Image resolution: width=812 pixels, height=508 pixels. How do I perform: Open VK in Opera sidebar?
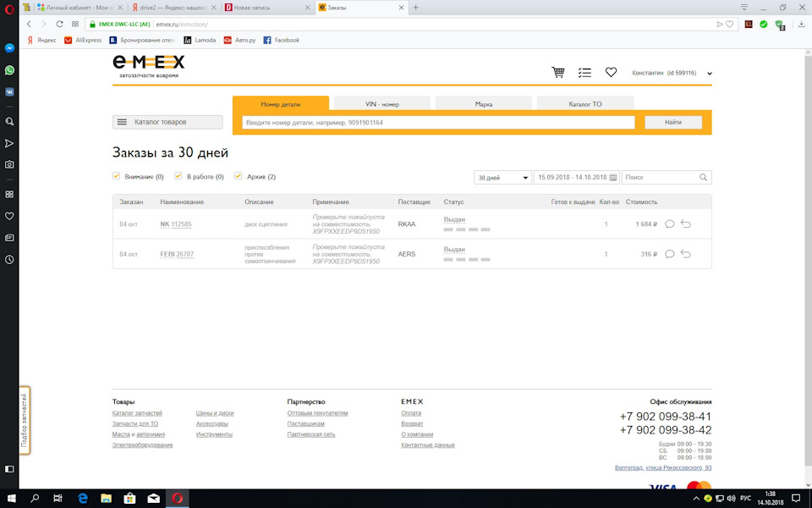click(9, 91)
